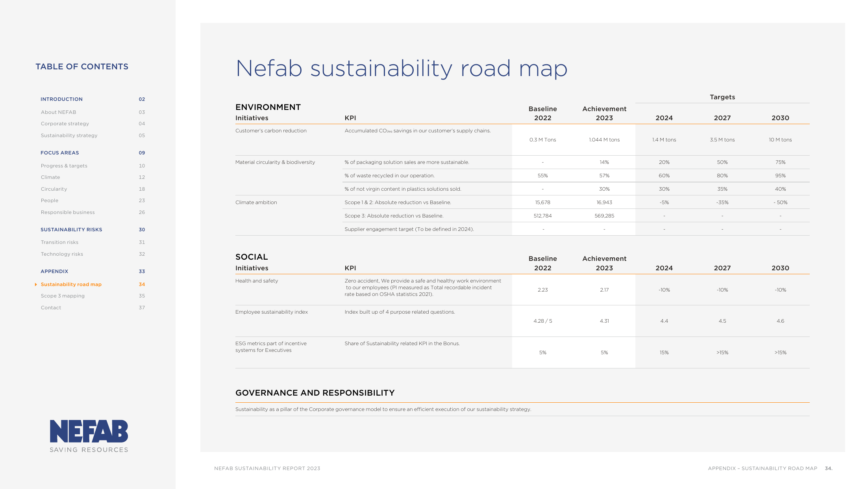Open the Climate chapter link
868x489 pixels.
pos(50,177)
